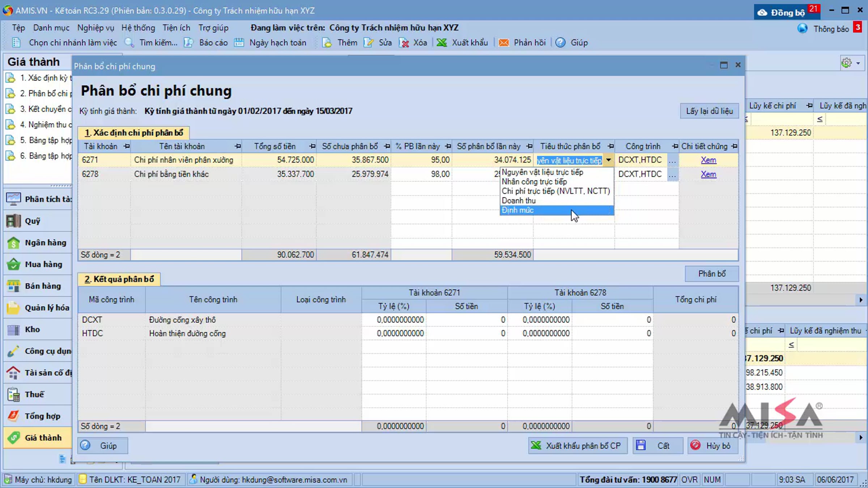Open the Ngân hàng module in sidebar

(x=38, y=243)
